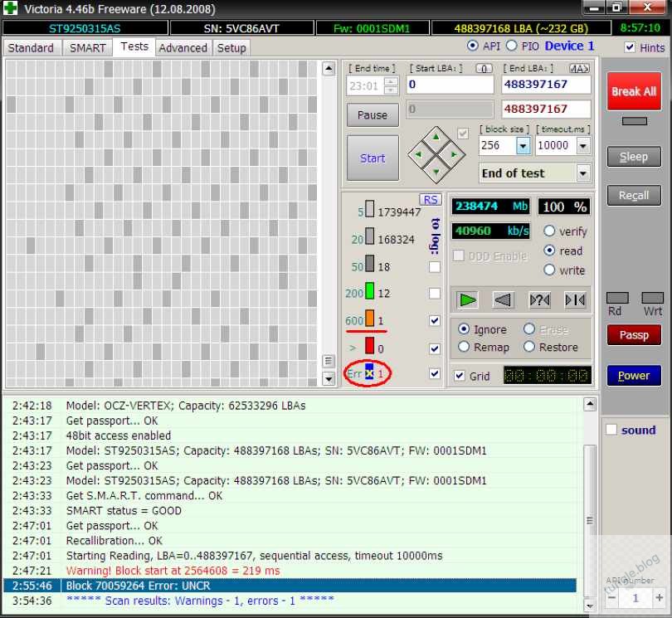672x618 pixels.
Task: Click the RS reset statistics button
Action: pyautogui.click(x=431, y=199)
